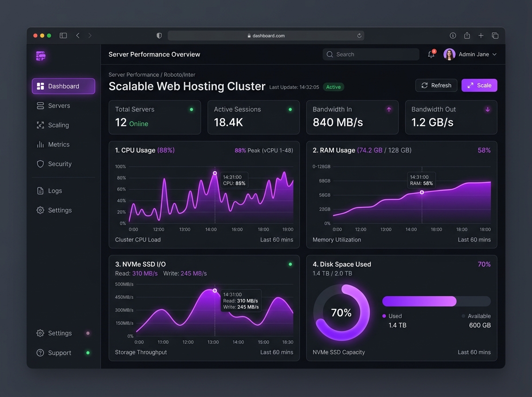Click the Dashboard grid icon
The width and height of the screenshot is (532, 397).
(x=40, y=86)
